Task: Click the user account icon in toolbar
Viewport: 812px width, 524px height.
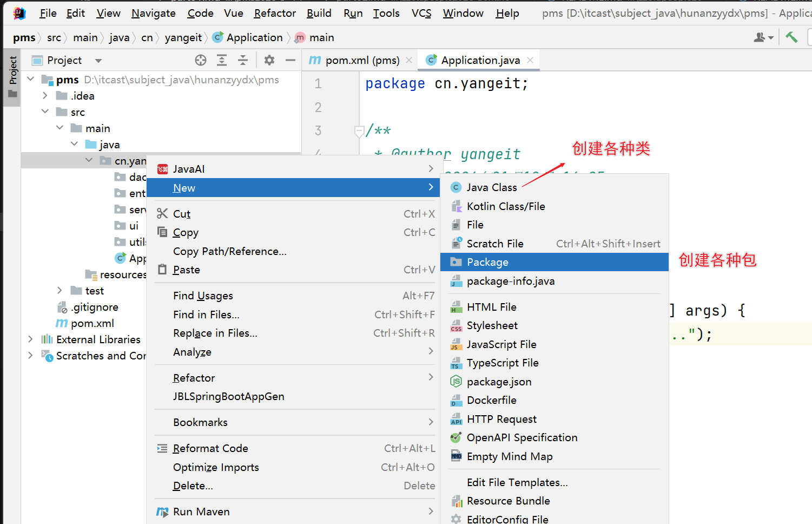Action: (x=763, y=37)
